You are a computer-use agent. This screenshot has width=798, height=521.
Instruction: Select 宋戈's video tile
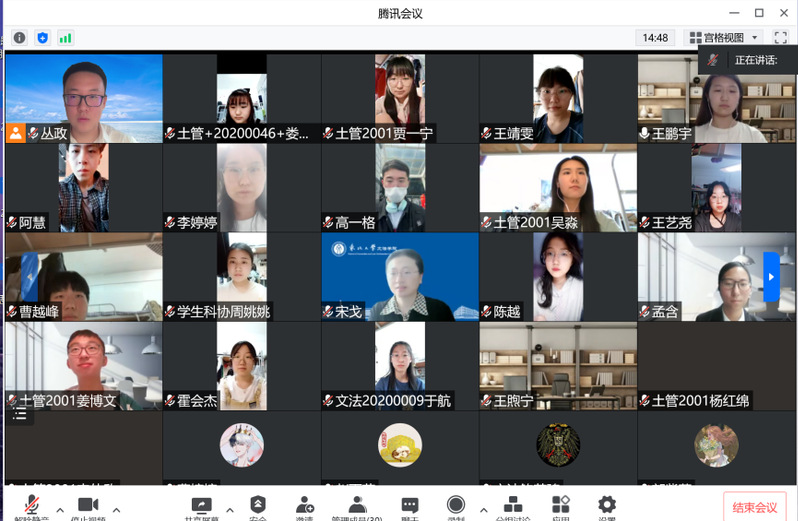click(x=400, y=277)
